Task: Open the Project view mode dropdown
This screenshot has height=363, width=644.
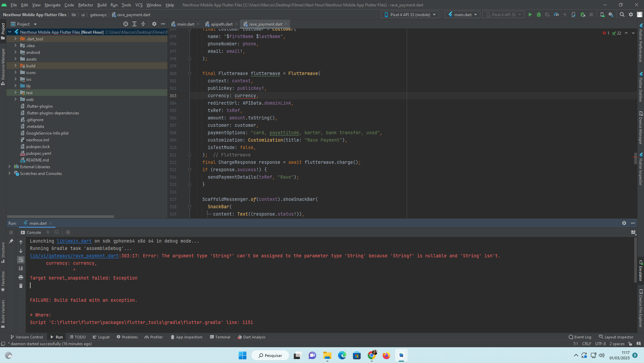Action: click(24, 24)
